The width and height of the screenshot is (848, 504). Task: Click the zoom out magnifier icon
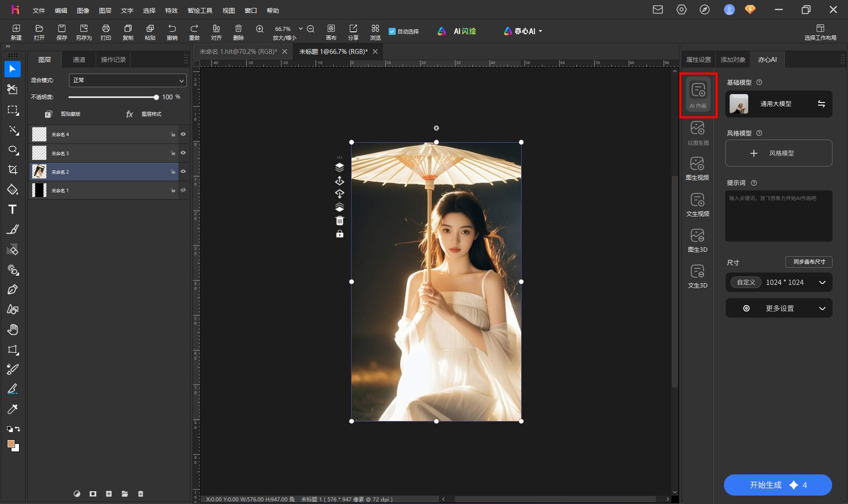(310, 29)
